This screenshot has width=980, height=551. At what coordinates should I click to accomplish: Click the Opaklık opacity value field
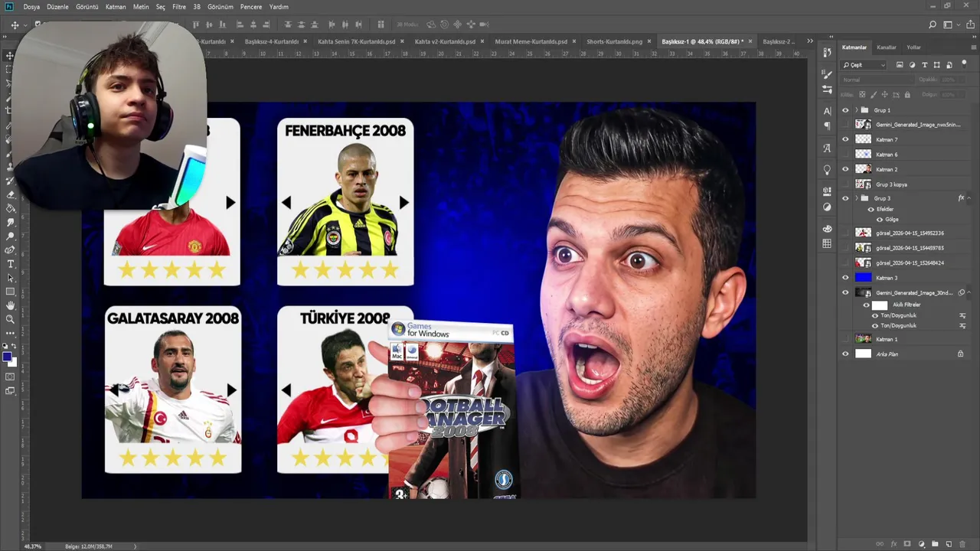point(949,80)
